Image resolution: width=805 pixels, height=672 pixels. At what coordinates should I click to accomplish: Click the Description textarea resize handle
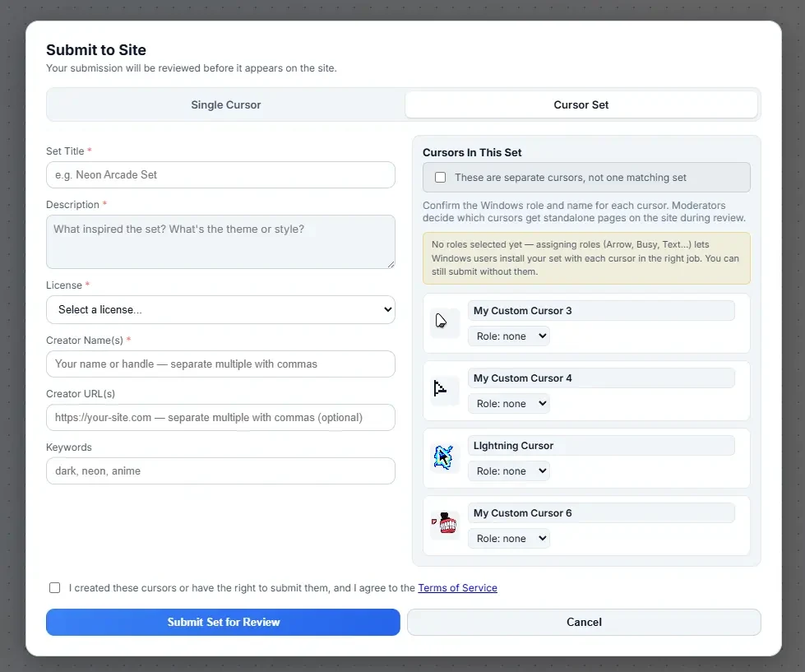(x=391, y=264)
